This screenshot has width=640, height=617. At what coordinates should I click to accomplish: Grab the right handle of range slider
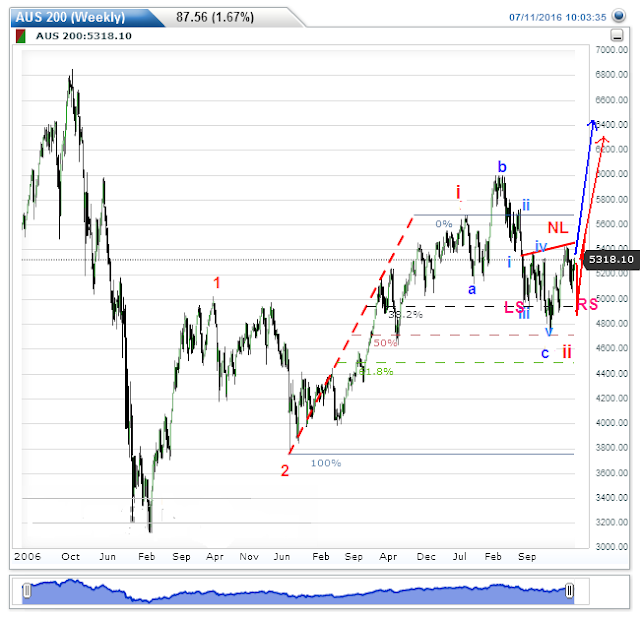point(569,590)
